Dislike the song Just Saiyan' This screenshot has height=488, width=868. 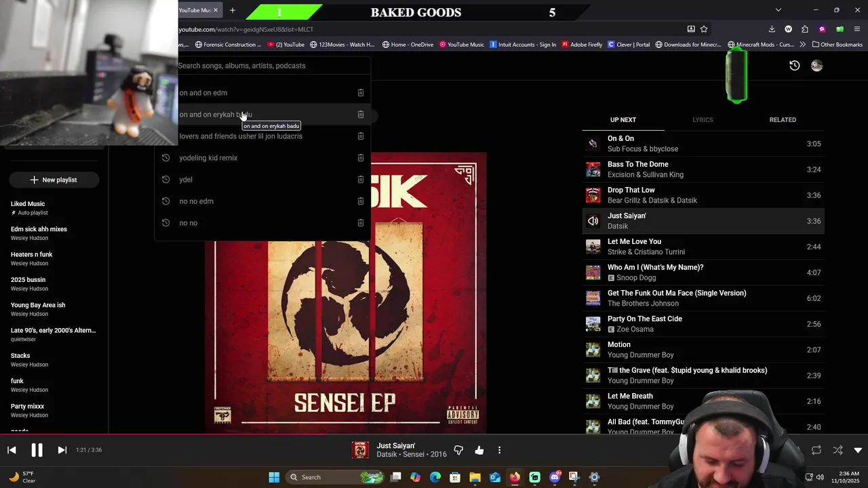[x=458, y=450]
